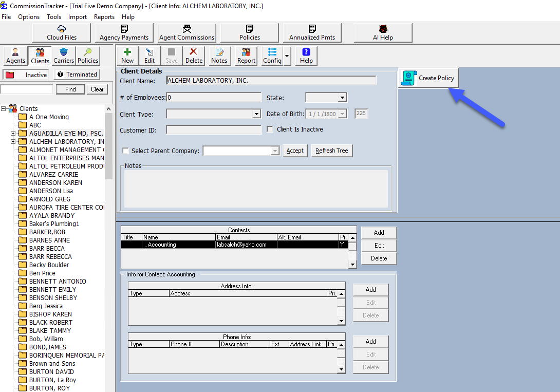The height and width of the screenshot is (392, 560).
Task: Open the Annualized Pmts view
Action: pos(312,33)
